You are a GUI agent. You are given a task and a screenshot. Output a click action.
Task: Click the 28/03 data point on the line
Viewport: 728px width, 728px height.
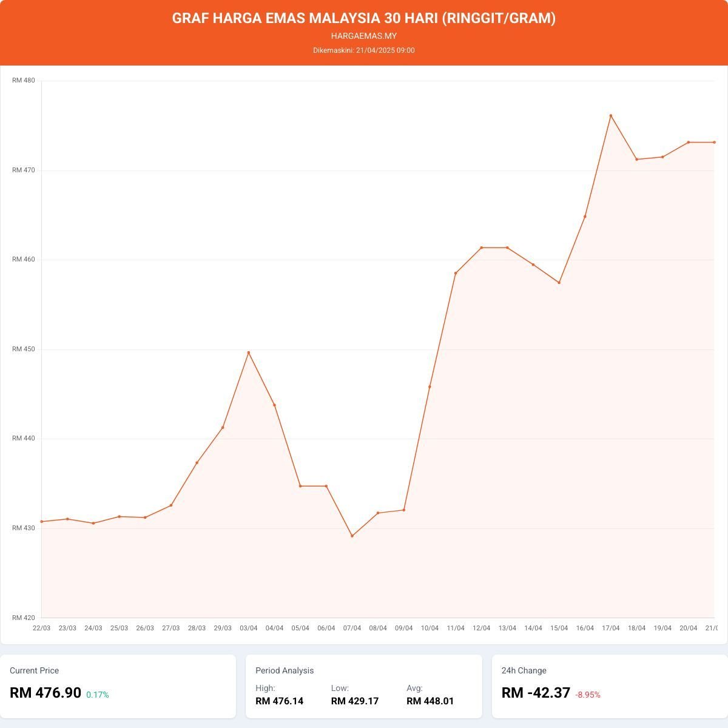coord(197,463)
